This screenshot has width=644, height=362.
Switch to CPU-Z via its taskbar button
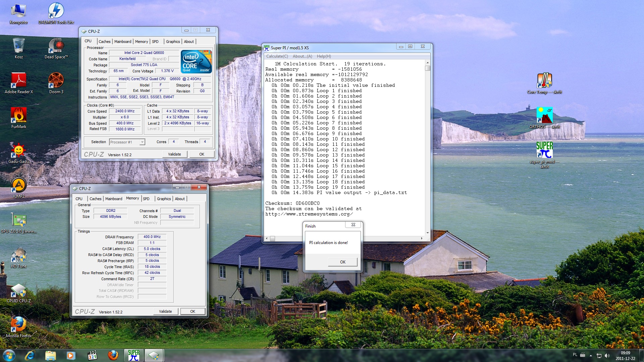pos(154,355)
